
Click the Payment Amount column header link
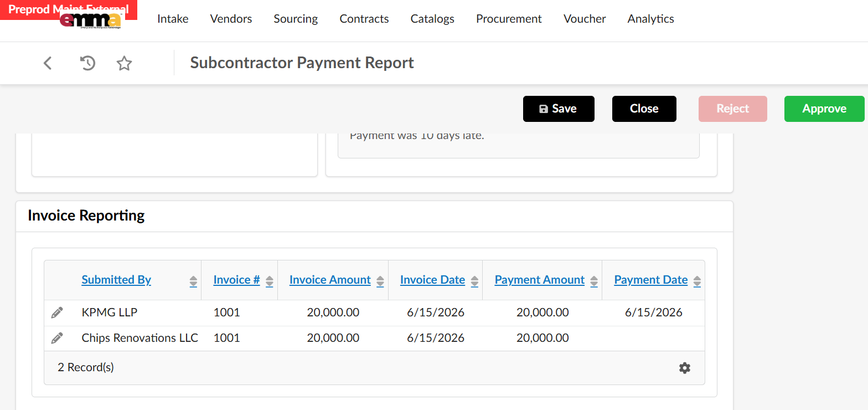[540, 280]
